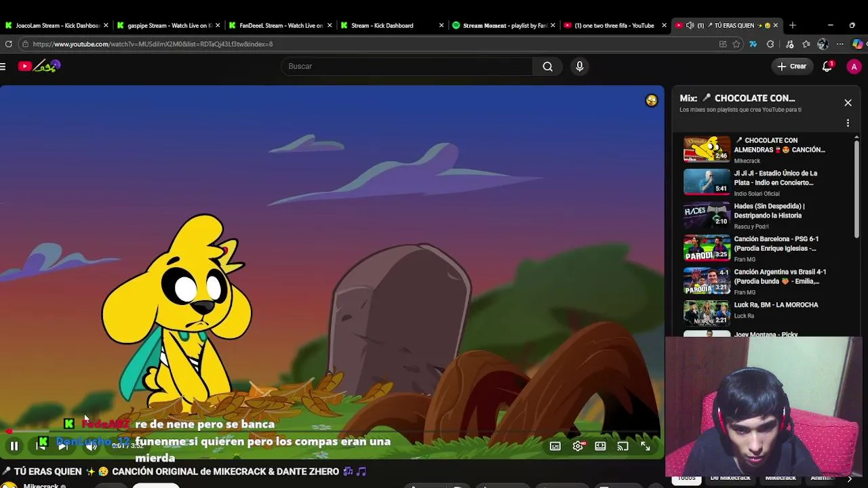Start voice search with microphone

(579, 66)
